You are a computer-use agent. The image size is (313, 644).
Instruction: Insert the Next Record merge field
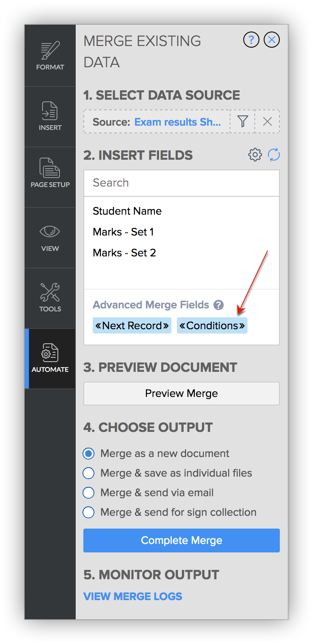click(x=132, y=325)
